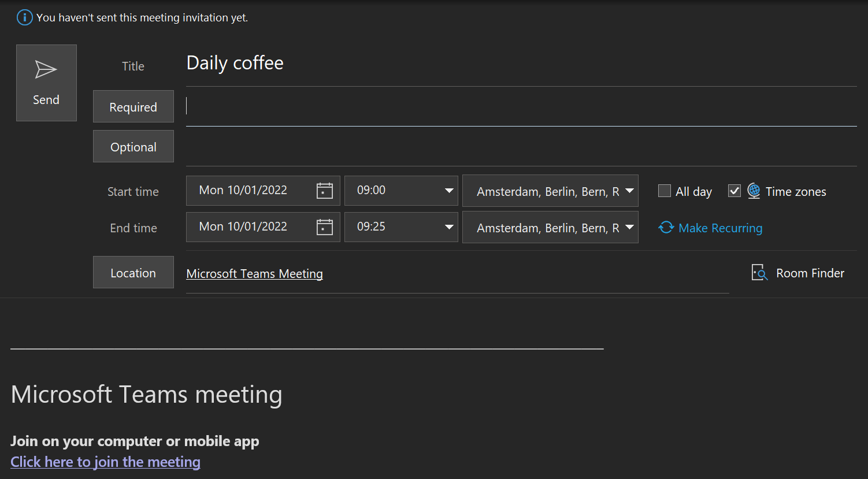Uncheck the Time zones checkbox
Viewport: 868px width, 479px height.
tap(734, 191)
